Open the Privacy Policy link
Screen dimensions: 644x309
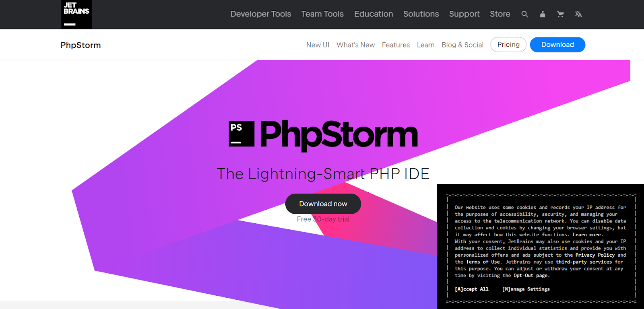point(595,255)
